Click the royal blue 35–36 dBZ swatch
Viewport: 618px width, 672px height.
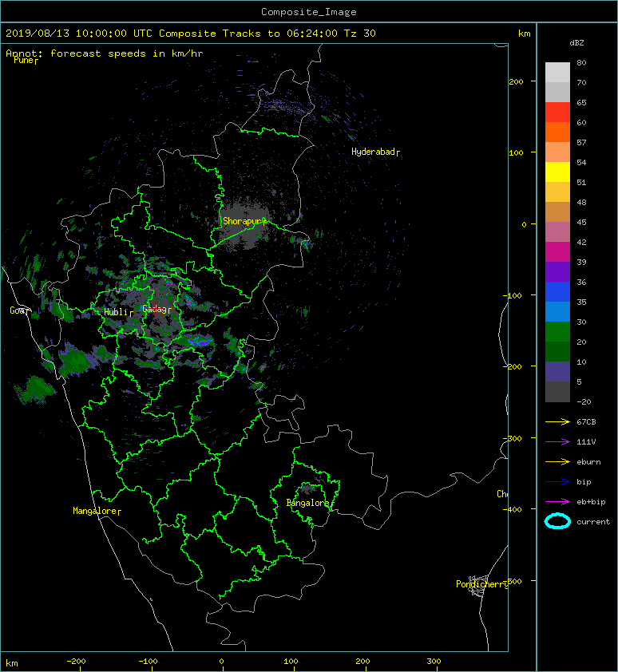[x=557, y=291]
